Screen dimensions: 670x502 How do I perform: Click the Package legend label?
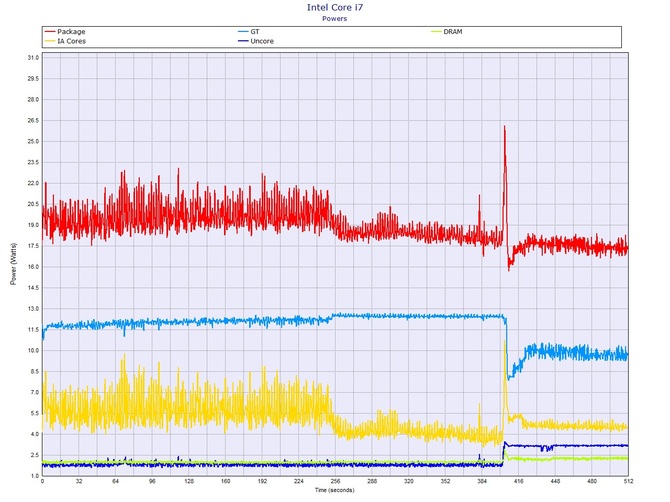coord(71,32)
